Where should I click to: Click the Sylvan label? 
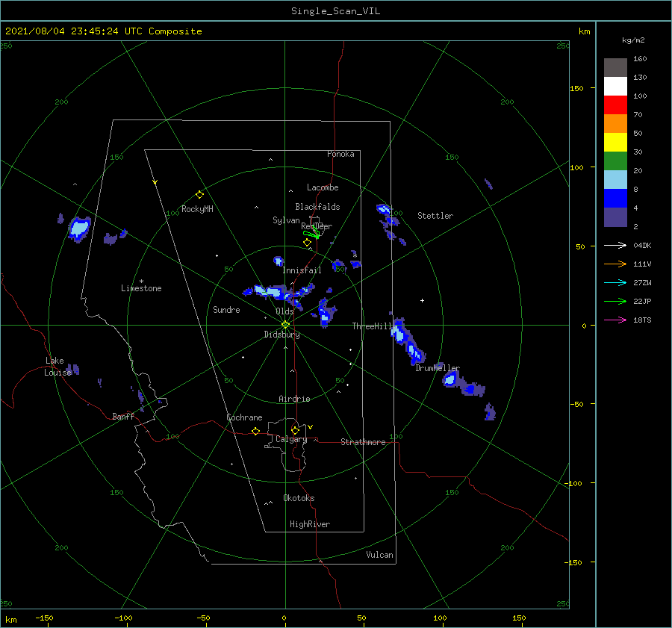coord(286,220)
